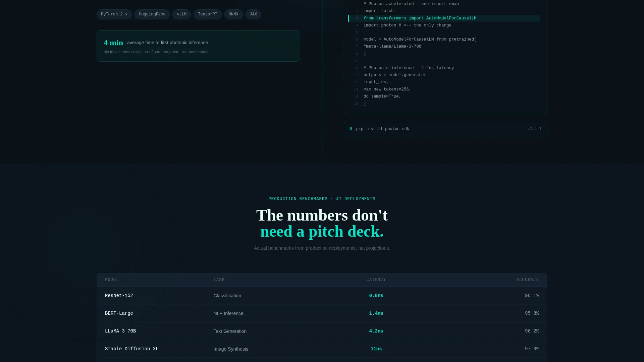Click code line 'import photon # <-- the only change'

click(x=408, y=25)
